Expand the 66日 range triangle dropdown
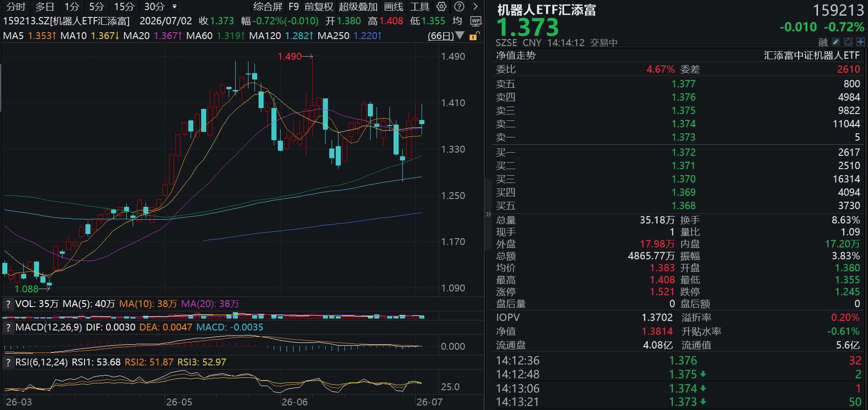 [460, 35]
